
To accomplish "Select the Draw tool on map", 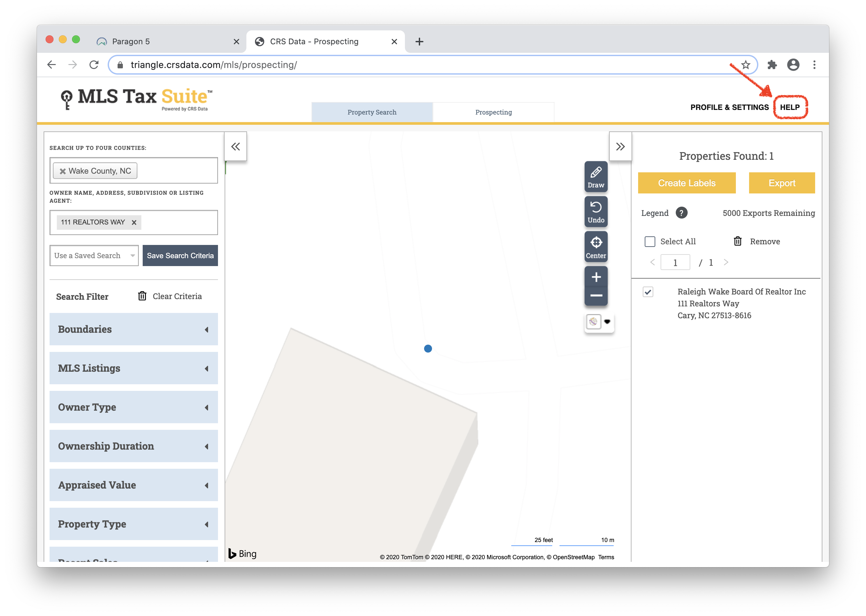I will 595,177.
